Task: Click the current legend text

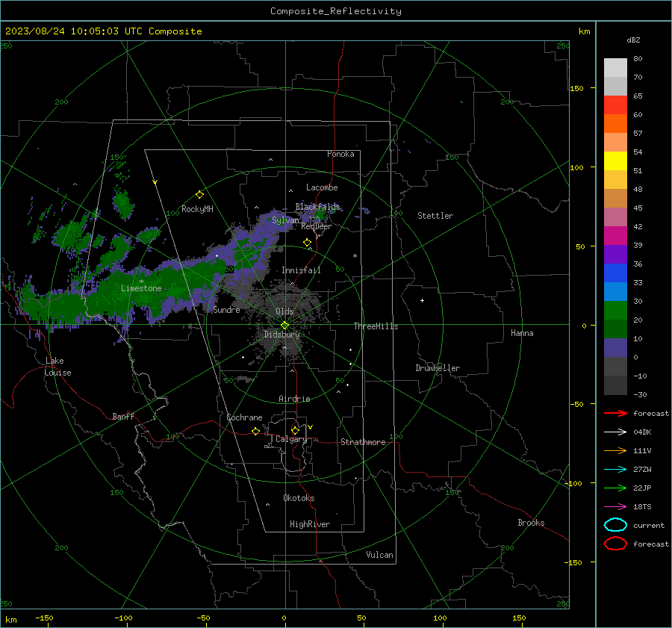Action: 649,525
